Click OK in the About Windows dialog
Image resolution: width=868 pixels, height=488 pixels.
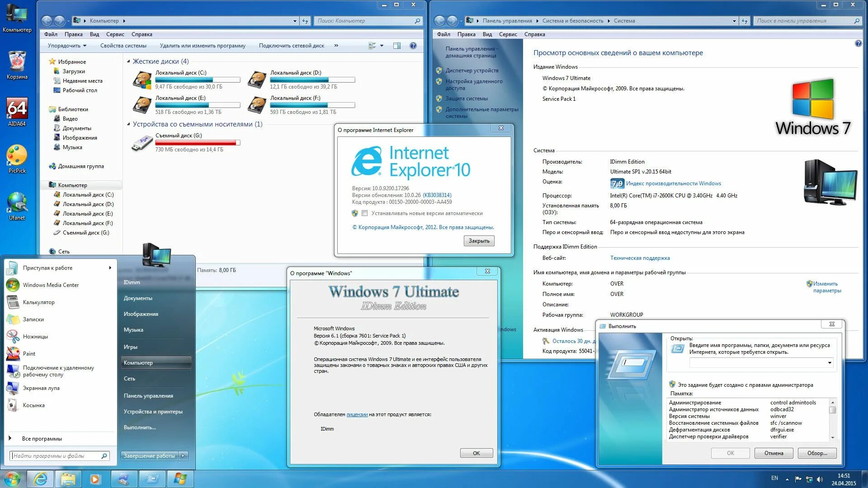[476, 453]
